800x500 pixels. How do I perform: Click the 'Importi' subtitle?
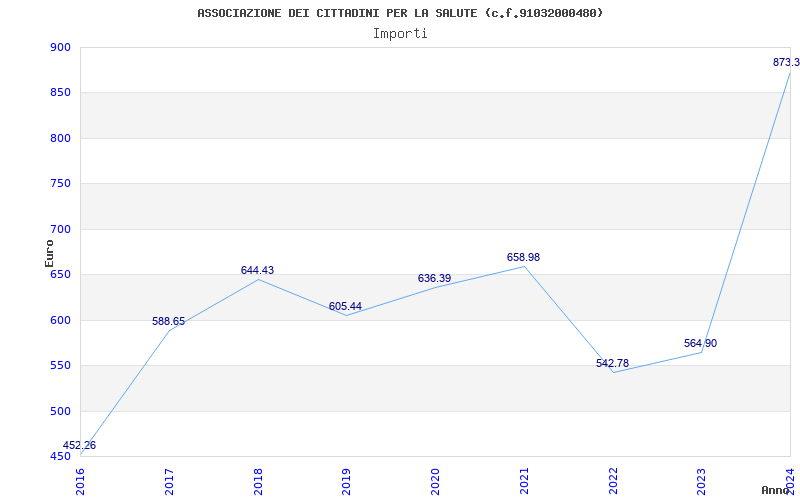click(400, 34)
